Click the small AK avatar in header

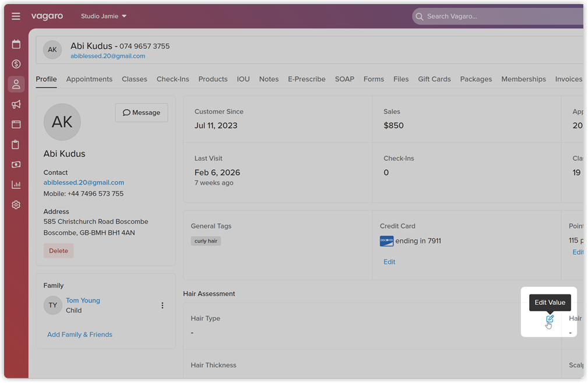pos(52,50)
